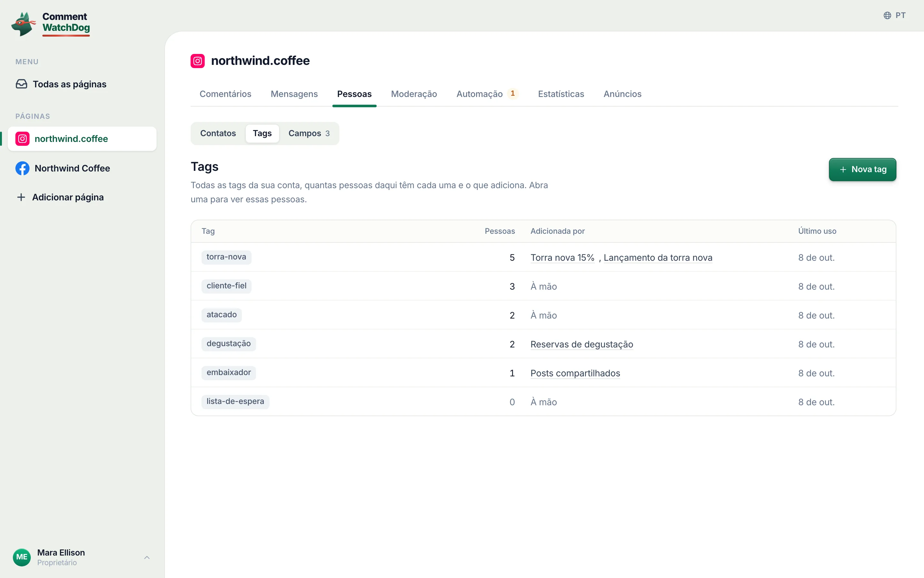Image resolution: width=924 pixels, height=578 pixels.
Task: Click the Último uso column header
Action: tap(817, 231)
